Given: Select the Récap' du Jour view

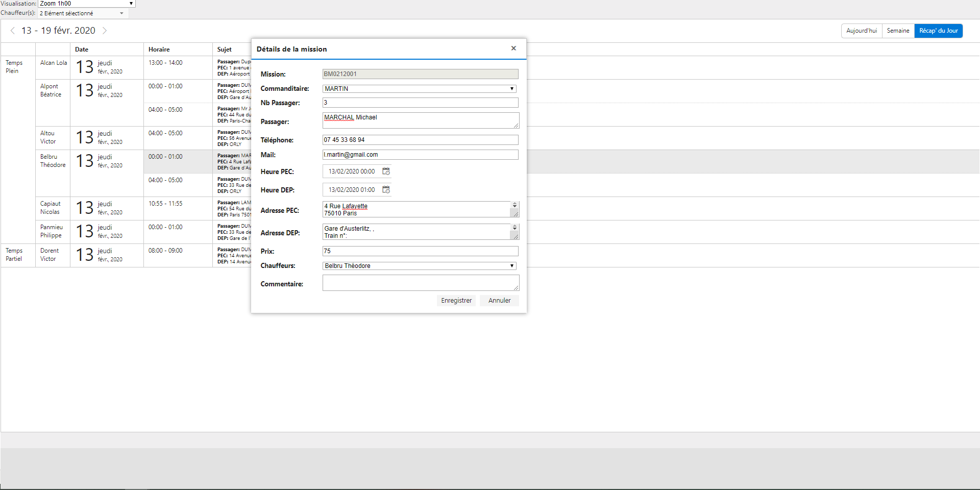Looking at the screenshot, I should click(x=938, y=31).
